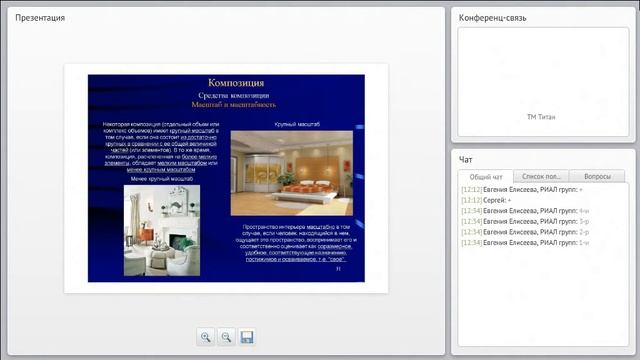Select bedroom photo under Крупный масштаб
This screenshot has width=640, height=360.
click(x=292, y=173)
